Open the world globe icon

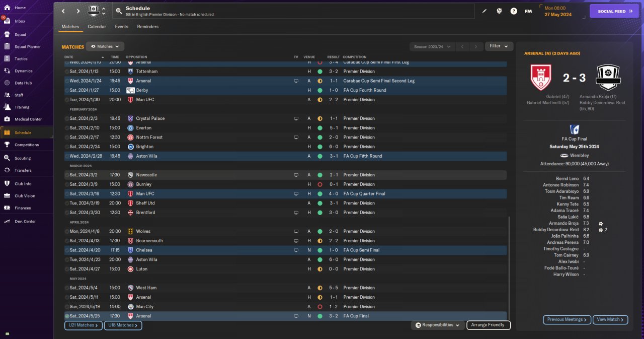pyautogui.click(x=499, y=11)
